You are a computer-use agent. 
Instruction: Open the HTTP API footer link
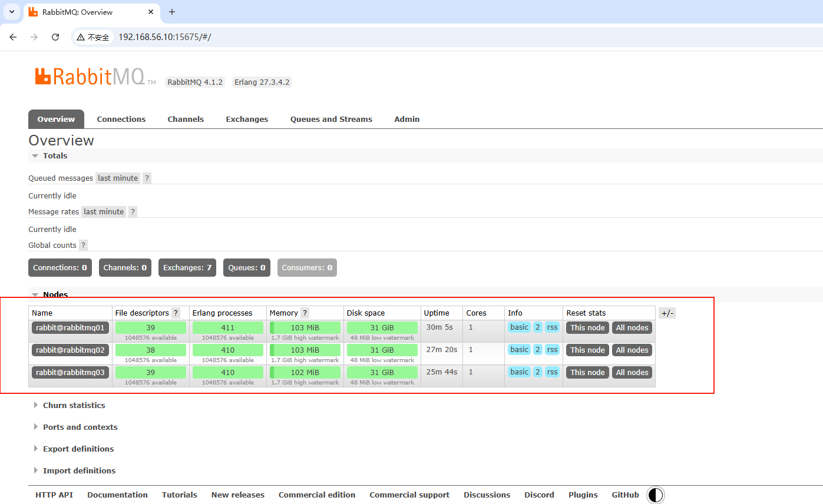coord(54,495)
